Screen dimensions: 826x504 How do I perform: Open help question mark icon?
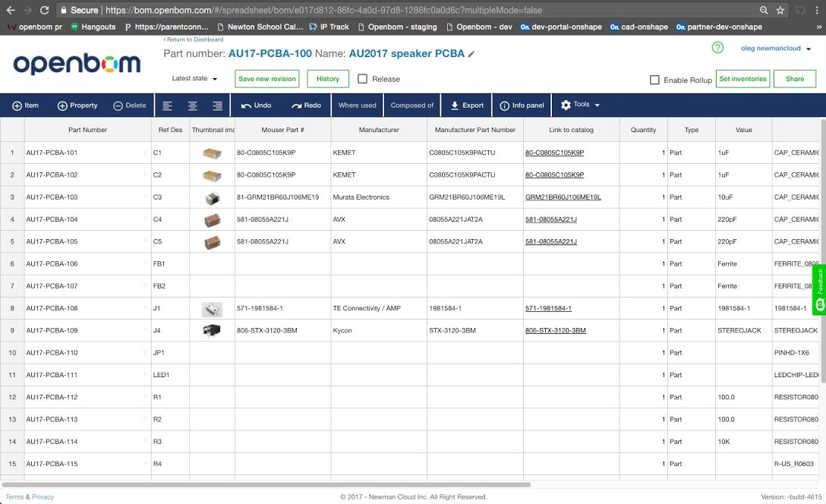(717, 47)
